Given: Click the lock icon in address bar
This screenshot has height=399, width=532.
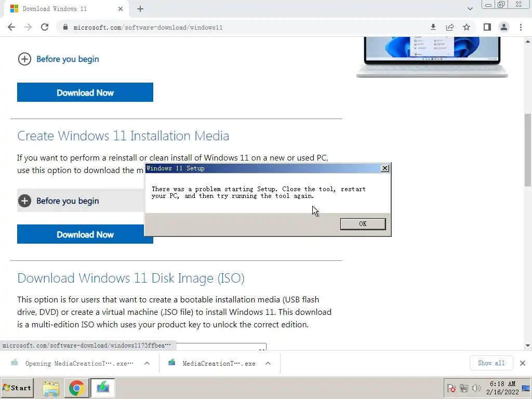Looking at the screenshot, I should 65,27.
